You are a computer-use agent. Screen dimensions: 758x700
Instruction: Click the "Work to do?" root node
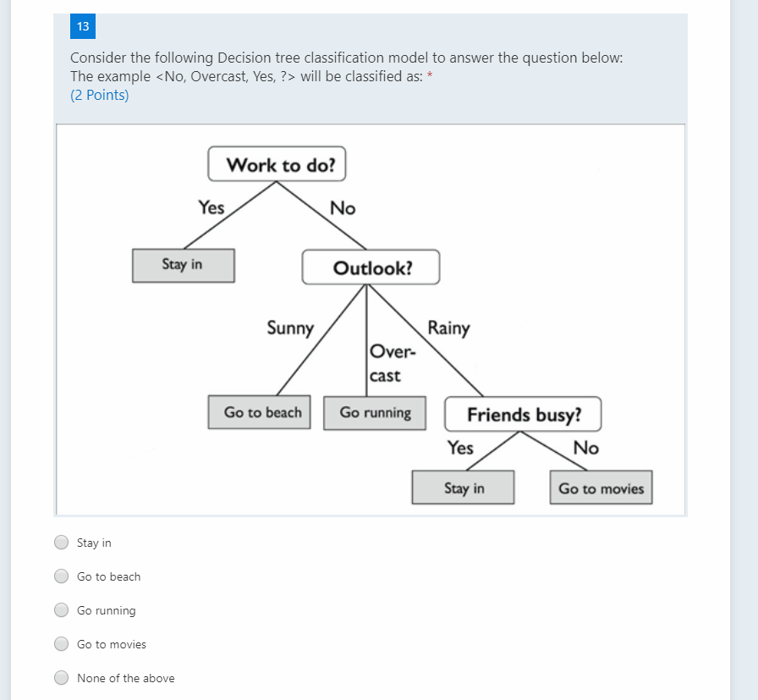277,164
